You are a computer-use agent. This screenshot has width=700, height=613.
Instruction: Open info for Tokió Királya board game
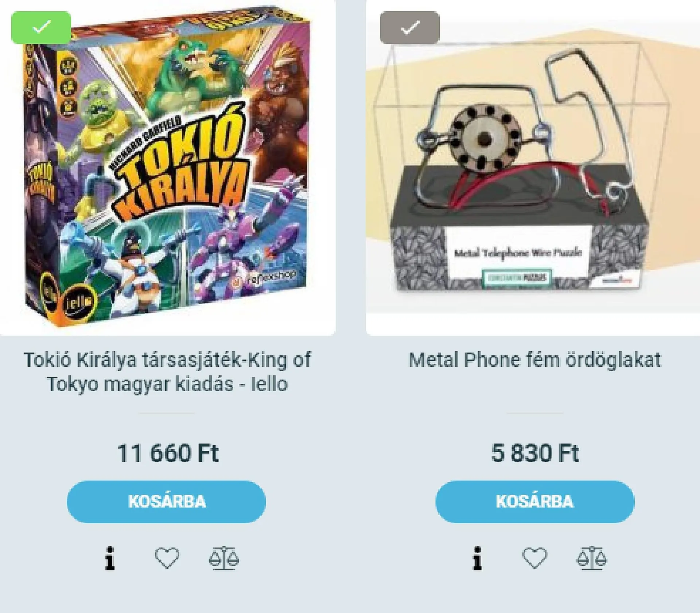click(110, 558)
